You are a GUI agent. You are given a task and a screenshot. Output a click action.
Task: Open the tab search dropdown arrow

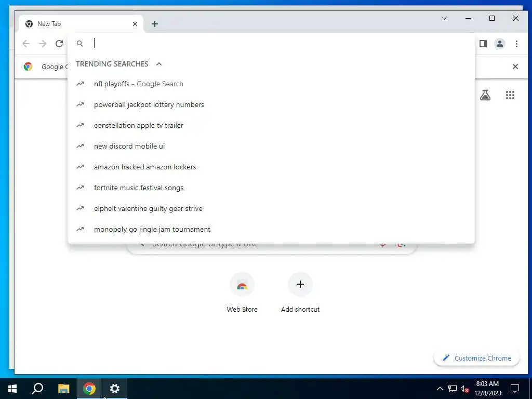click(444, 18)
